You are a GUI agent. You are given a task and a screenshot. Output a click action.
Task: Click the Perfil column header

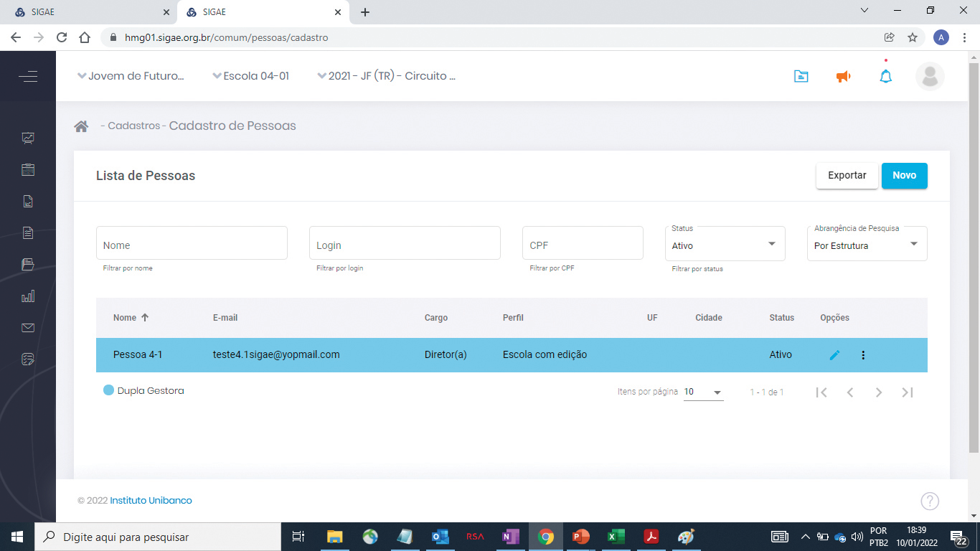(x=514, y=318)
